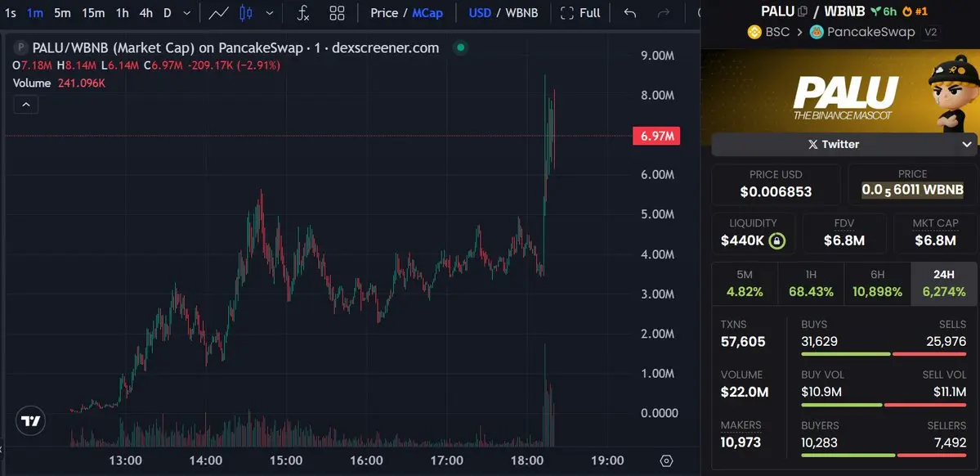The height and width of the screenshot is (476, 980).
Task: Click the Volume 241.096K legend text
Action: [59, 83]
